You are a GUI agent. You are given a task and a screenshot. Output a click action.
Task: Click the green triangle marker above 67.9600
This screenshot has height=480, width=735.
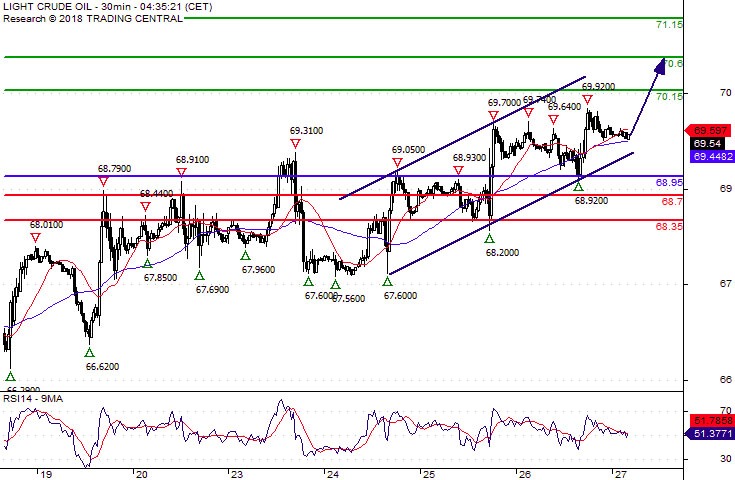245,255
